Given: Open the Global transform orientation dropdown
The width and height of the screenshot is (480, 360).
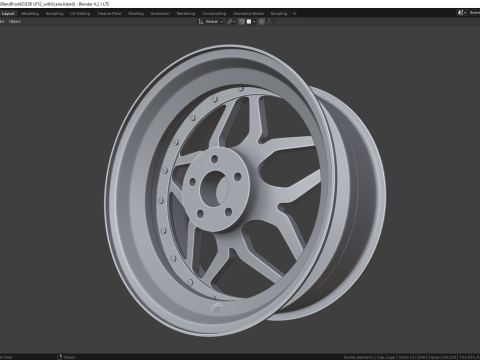Looking at the screenshot, I should click(x=211, y=22).
